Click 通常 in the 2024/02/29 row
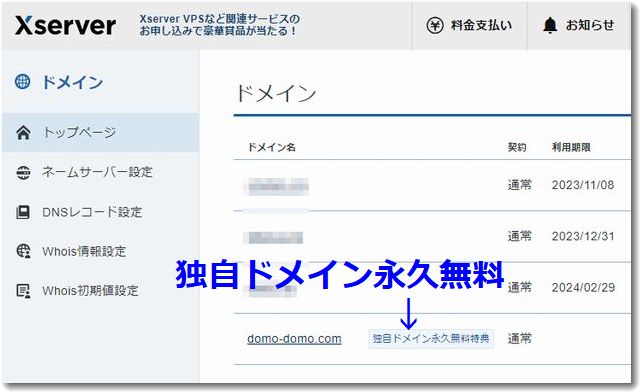Image resolution: width=640 pixels, height=392 pixels. coord(520,287)
